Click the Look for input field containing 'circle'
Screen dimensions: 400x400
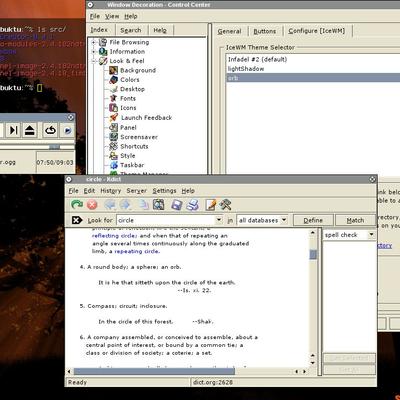166,220
